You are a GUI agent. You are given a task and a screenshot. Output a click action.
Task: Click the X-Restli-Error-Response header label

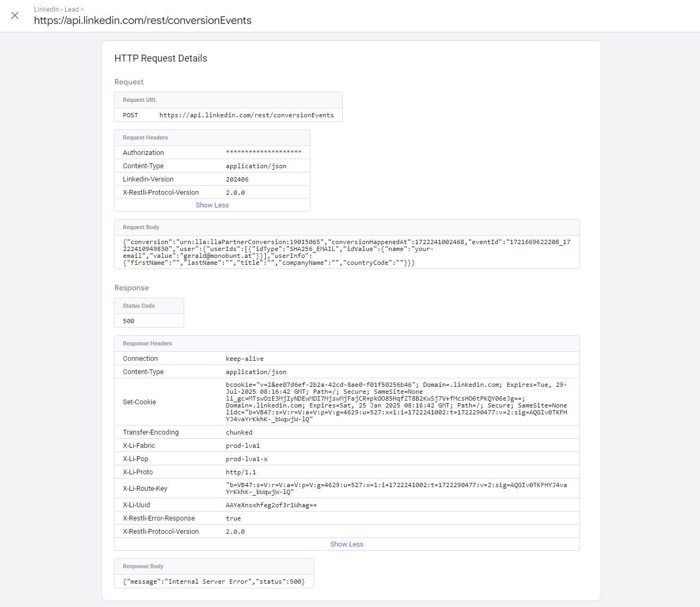tap(159, 518)
